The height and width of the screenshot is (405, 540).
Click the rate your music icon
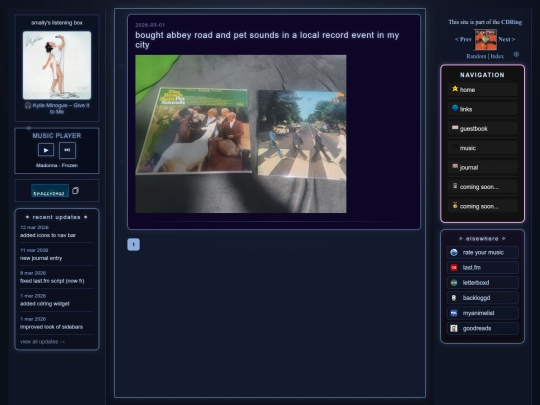(454, 252)
